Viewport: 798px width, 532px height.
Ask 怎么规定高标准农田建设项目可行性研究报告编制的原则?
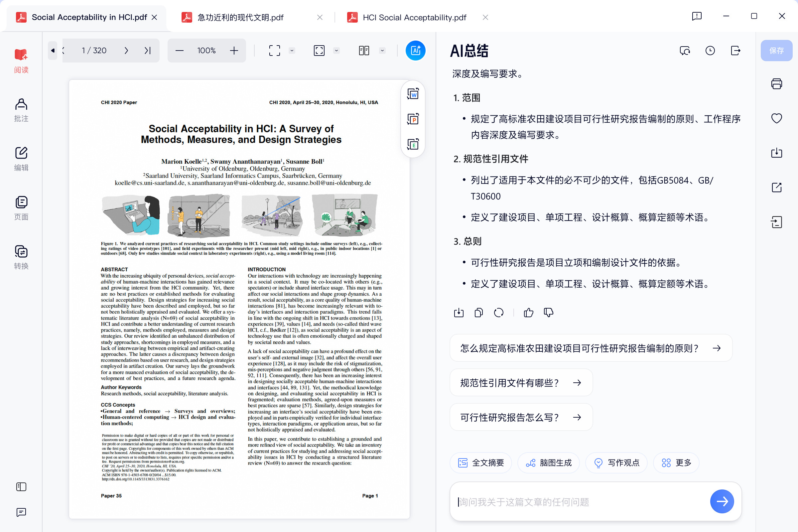click(591, 348)
